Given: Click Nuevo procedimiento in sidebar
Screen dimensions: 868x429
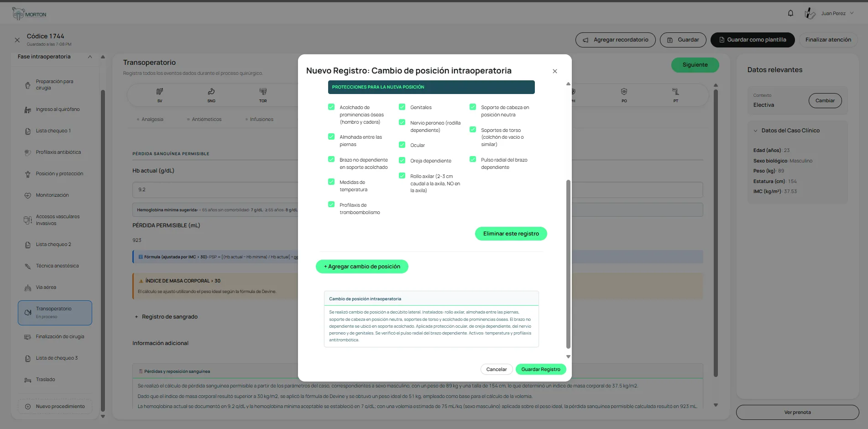Looking at the screenshot, I should (x=55, y=407).
